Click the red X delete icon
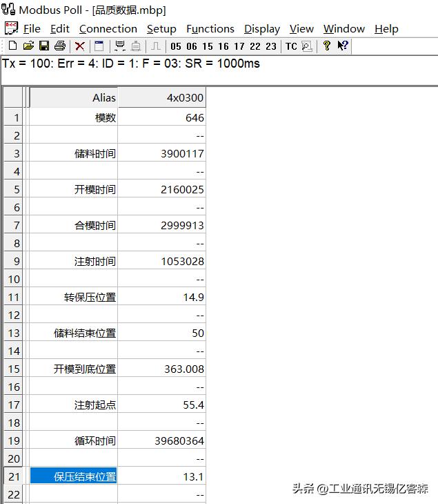Screen dimensions: 438x504 point(80,46)
